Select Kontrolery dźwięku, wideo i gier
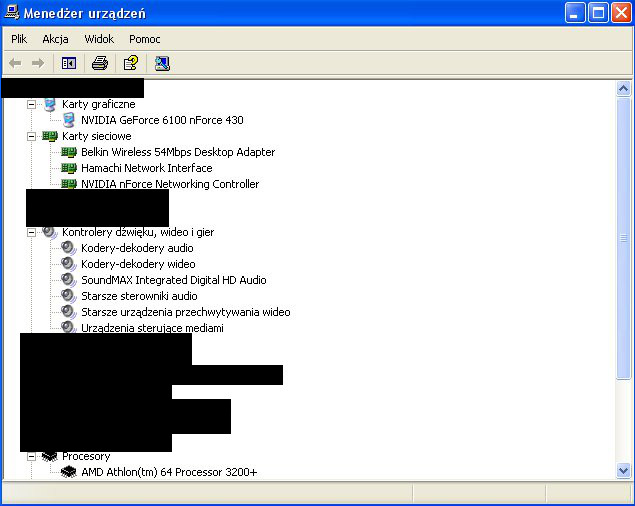 coord(138,232)
